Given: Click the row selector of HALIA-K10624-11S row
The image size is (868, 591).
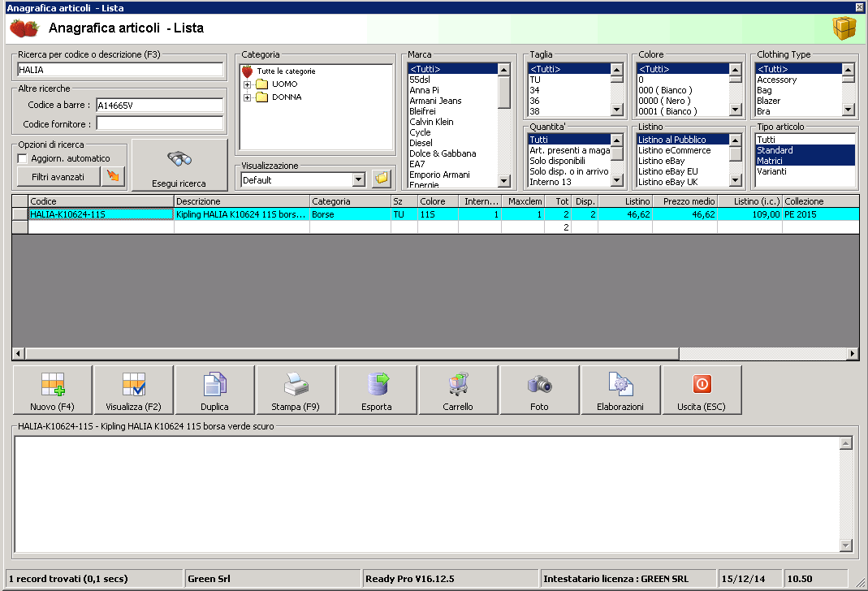Looking at the screenshot, I should point(20,214).
